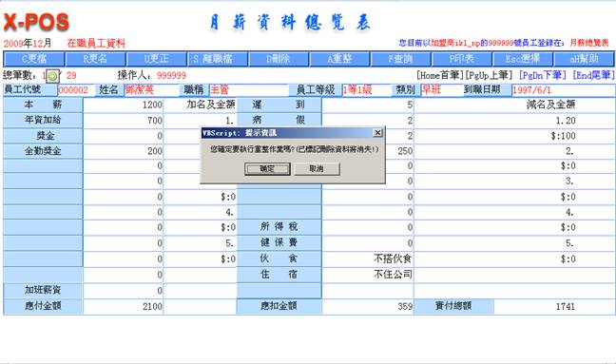This screenshot has height=364, width=616.
Task: Choose the D刪除 toolbar button
Action: 279,59
